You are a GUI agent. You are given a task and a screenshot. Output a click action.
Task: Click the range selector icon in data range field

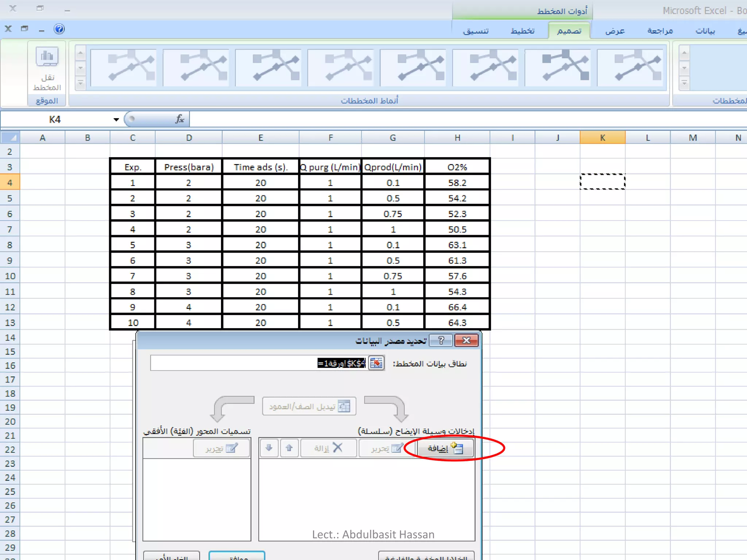point(376,363)
